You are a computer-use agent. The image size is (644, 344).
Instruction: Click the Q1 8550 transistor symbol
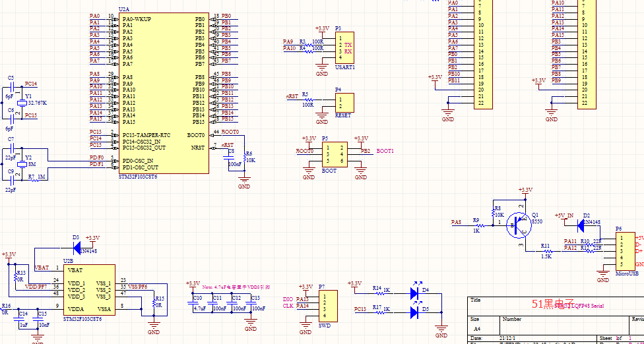(517, 225)
